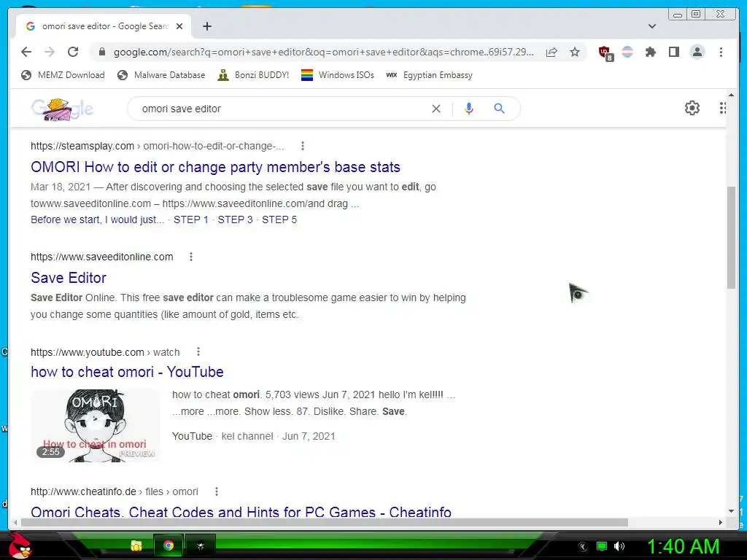
Task: Open the striped flag extension icon
Action: point(627,52)
